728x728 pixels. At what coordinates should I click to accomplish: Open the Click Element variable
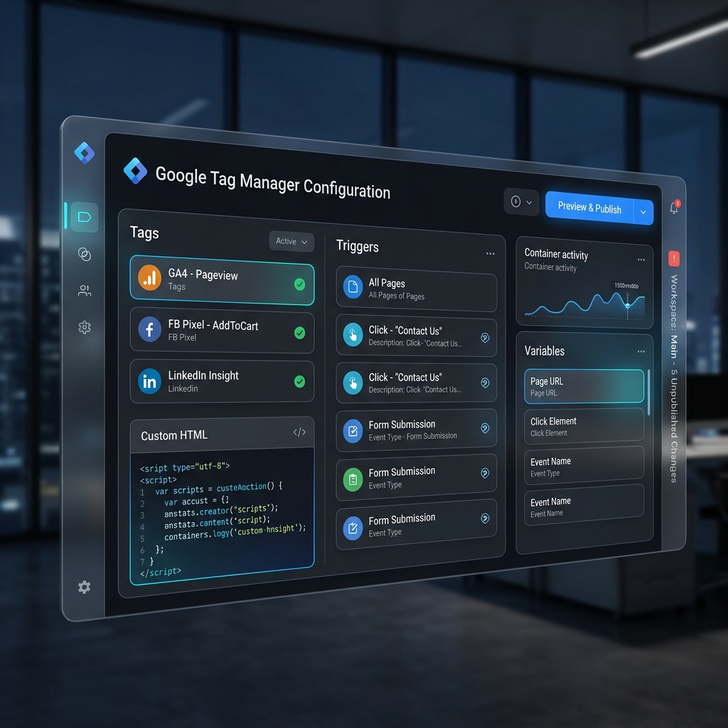pos(584,425)
